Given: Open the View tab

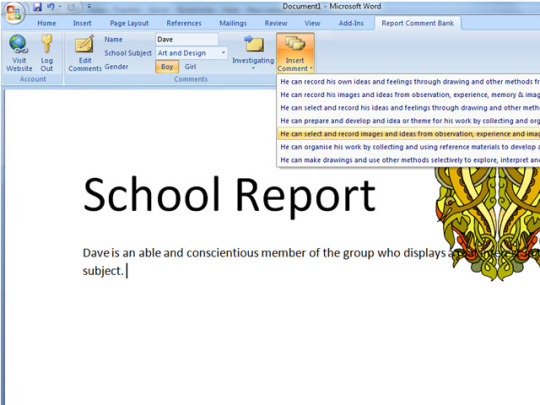Looking at the screenshot, I should point(312,23).
